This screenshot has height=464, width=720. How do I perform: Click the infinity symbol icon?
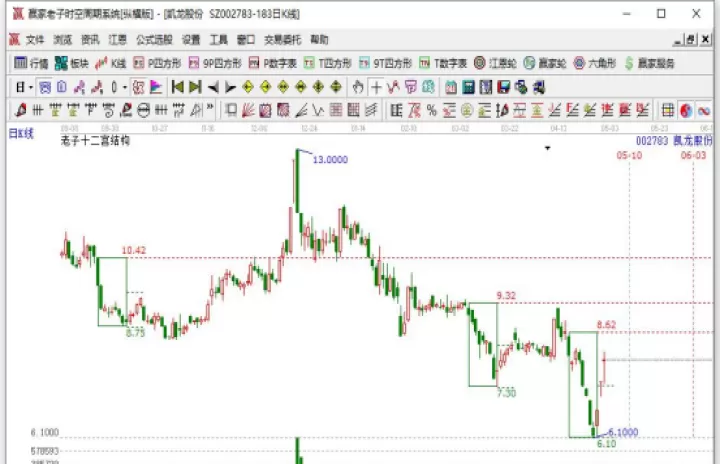(703, 110)
